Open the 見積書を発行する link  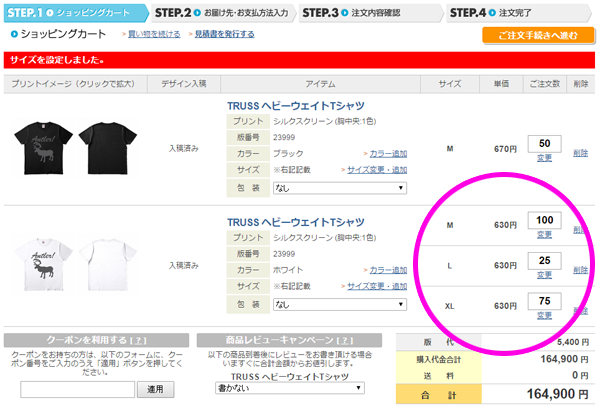[x=225, y=34]
